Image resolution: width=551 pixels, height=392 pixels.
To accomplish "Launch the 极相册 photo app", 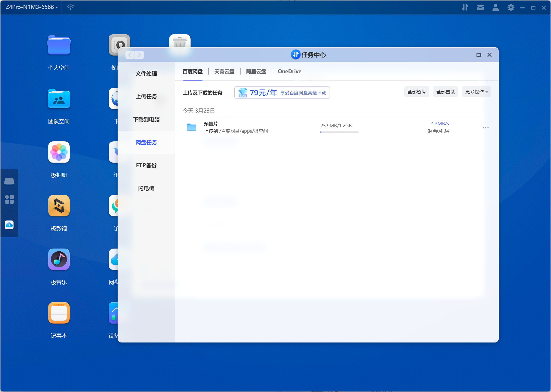I will (x=59, y=152).
